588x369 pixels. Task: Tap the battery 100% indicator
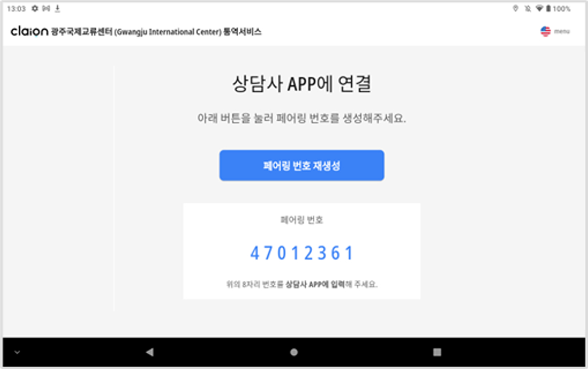pyautogui.click(x=558, y=8)
